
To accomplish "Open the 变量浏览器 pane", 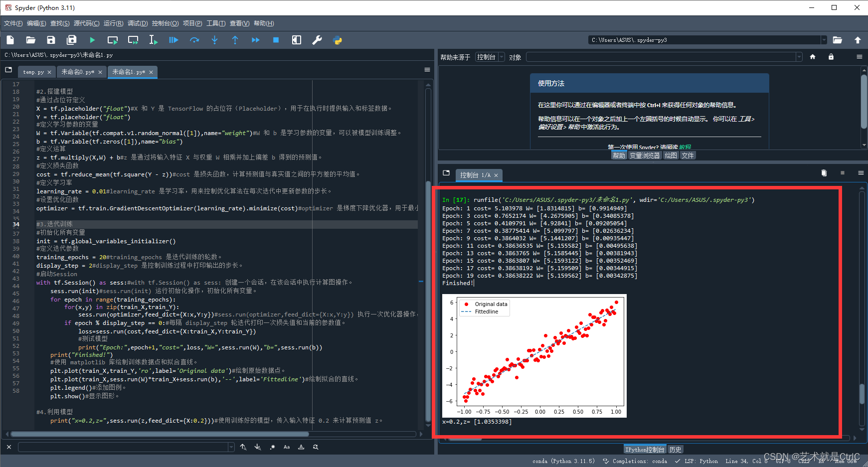I will tap(644, 155).
